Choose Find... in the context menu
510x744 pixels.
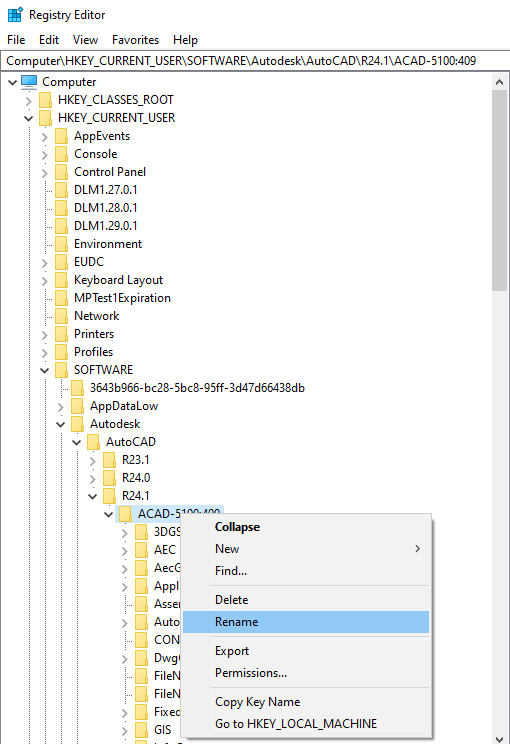(x=306, y=571)
